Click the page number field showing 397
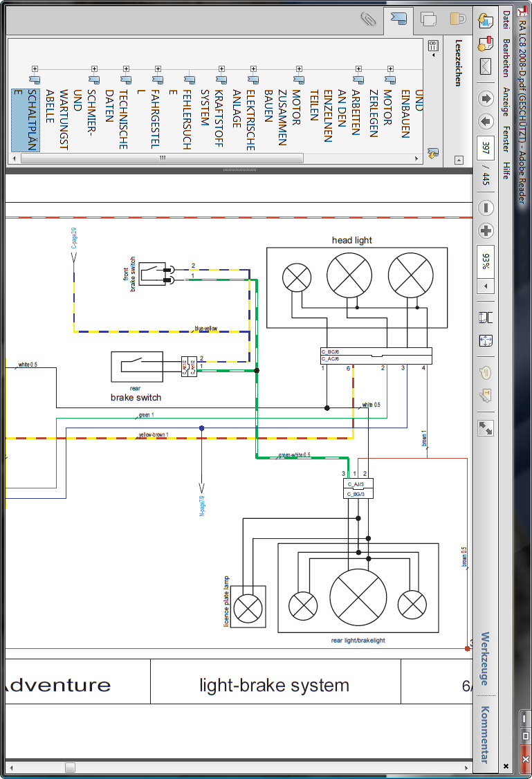 486,148
